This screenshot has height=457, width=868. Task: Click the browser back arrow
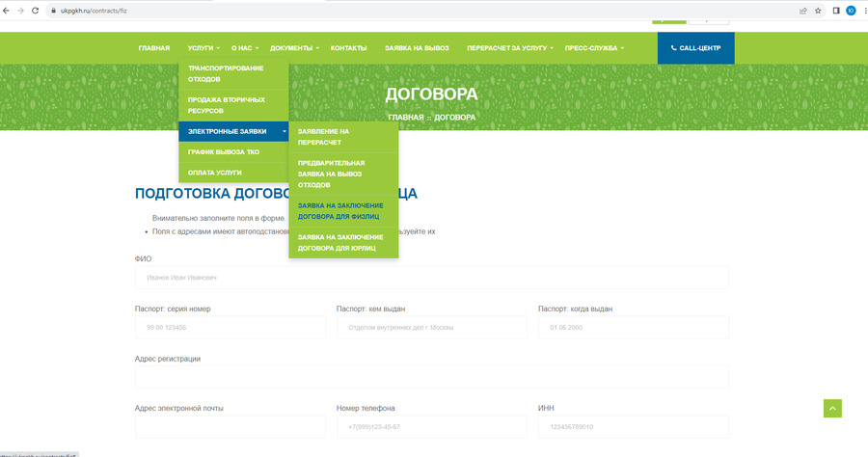6,11
